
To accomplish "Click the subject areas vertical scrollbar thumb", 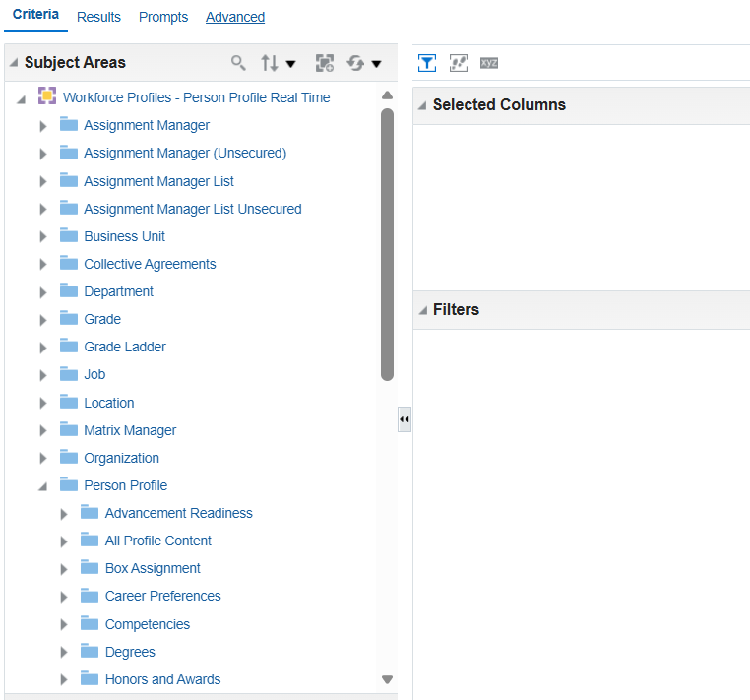I will click(x=387, y=244).
